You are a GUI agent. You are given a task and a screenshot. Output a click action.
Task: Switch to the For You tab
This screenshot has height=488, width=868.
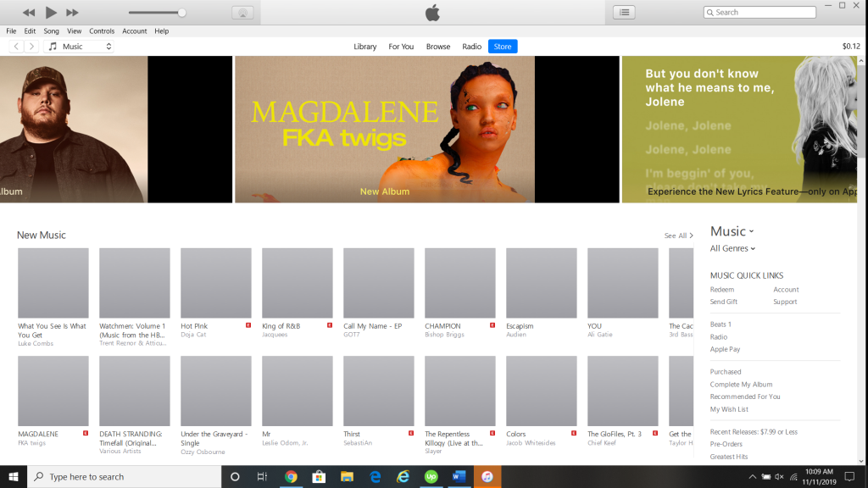[401, 47]
